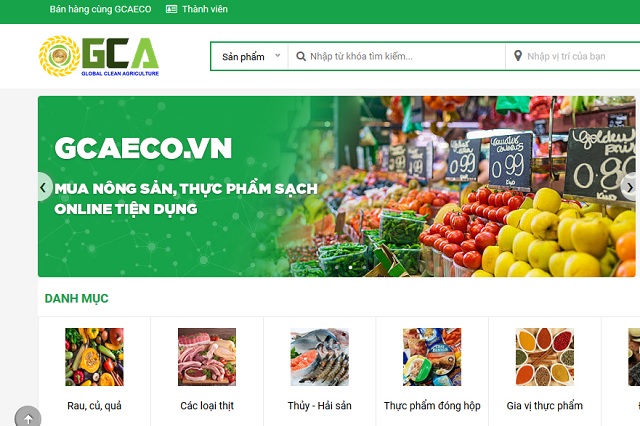Click the chevron next to Sản phẩm
Screen dimensions: 640x426
point(278,55)
